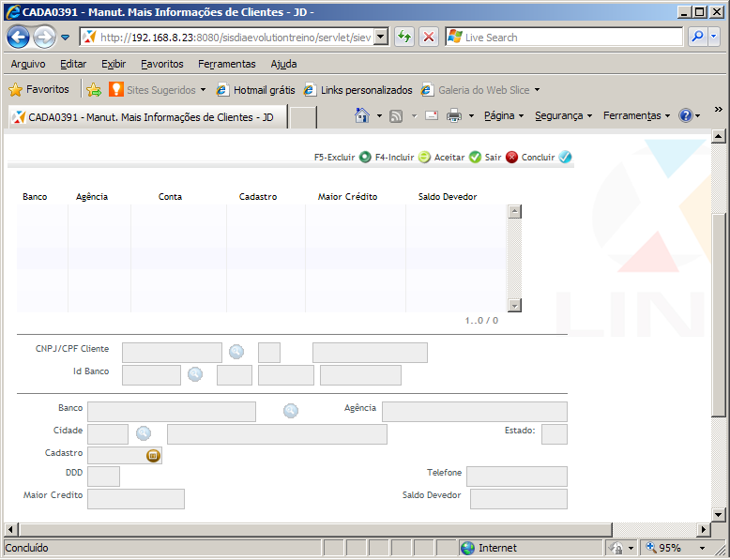Viewport: 730px width, 560px height.
Task: Click the Help question mark icon
Action: [686, 115]
